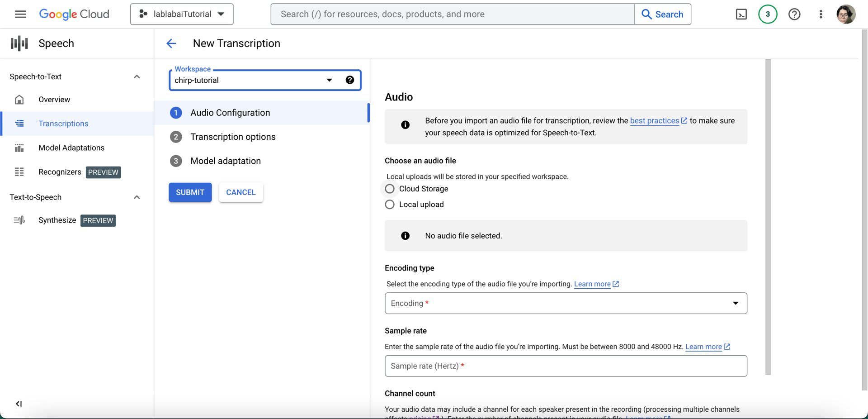Open the best practices link
This screenshot has height=419, width=868.
(x=654, y=121)
